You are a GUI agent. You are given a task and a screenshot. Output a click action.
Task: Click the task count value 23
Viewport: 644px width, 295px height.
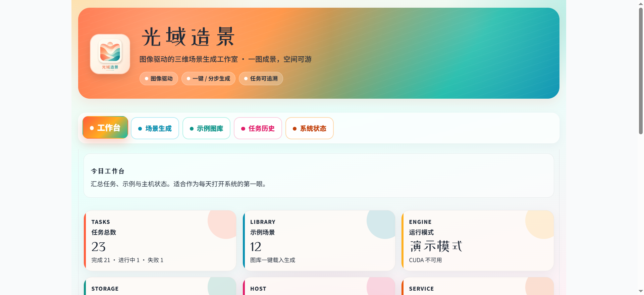pos(99,247)
